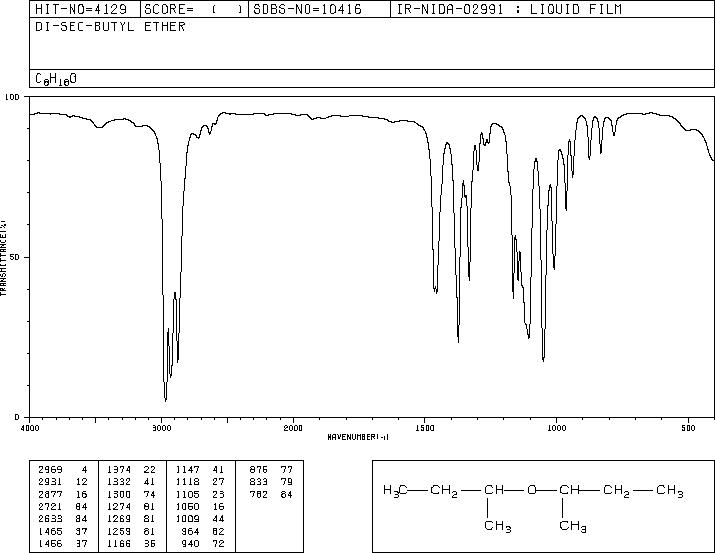The width and height of the screenshot is (715, 553).
Task: Select the peak wavenumber 2721 in the table
Action: 50,506
